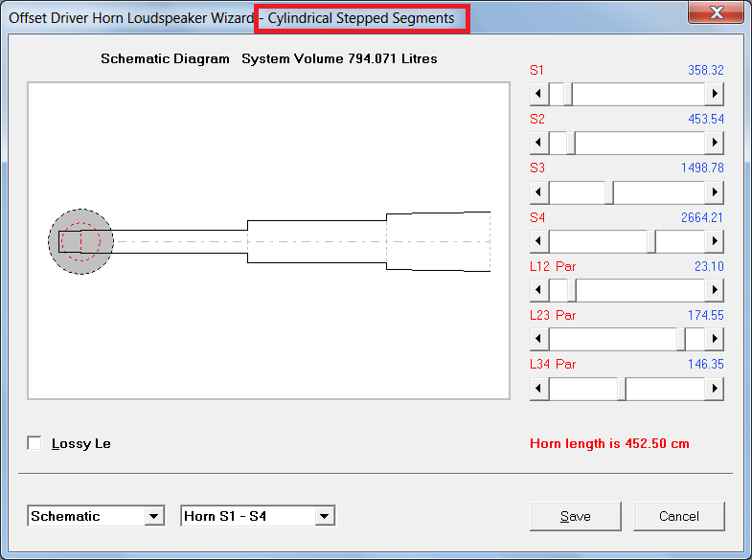Click the L12 value 23.10
Image resolution: width=752 pixels, height=560 pixels.
click(x=709, y=266)
